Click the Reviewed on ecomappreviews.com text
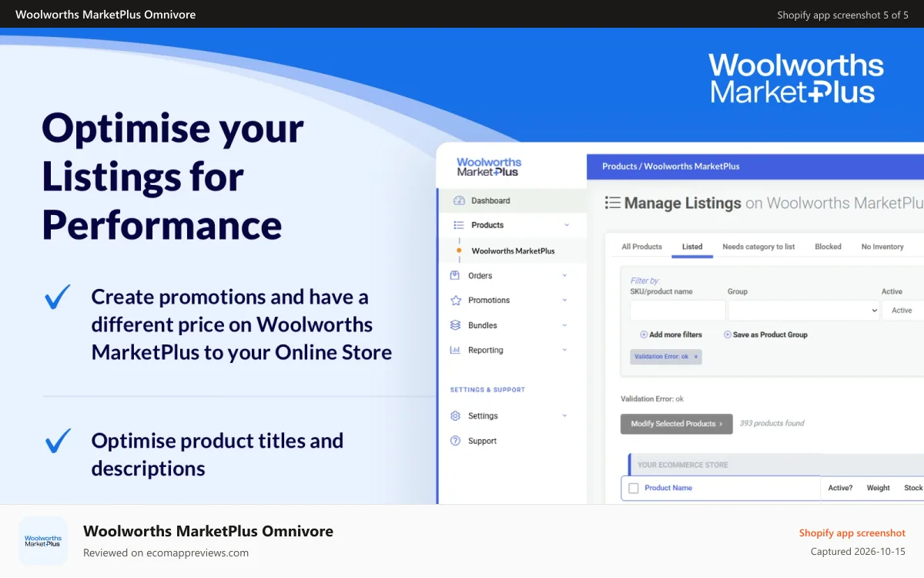This screenshot has height=578, width=924. [x=166, y=553]
